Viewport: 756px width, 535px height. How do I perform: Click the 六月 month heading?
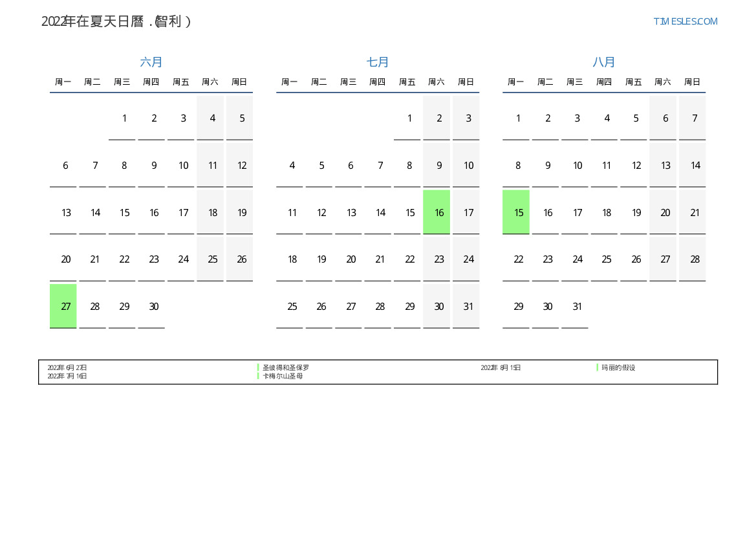click(x=151, y=62)
